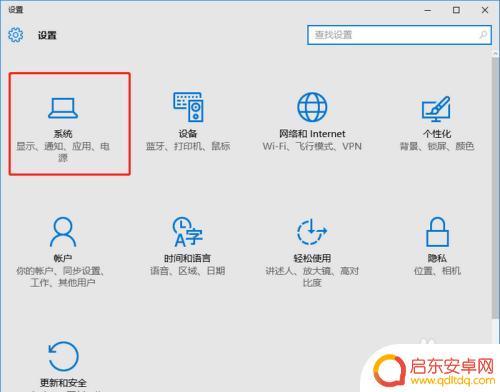This screenshot has width=500, height=392.
Task: Open the 设备 keyboard and speaker icon
Action: pyautogui.click(x=188, y=107)
